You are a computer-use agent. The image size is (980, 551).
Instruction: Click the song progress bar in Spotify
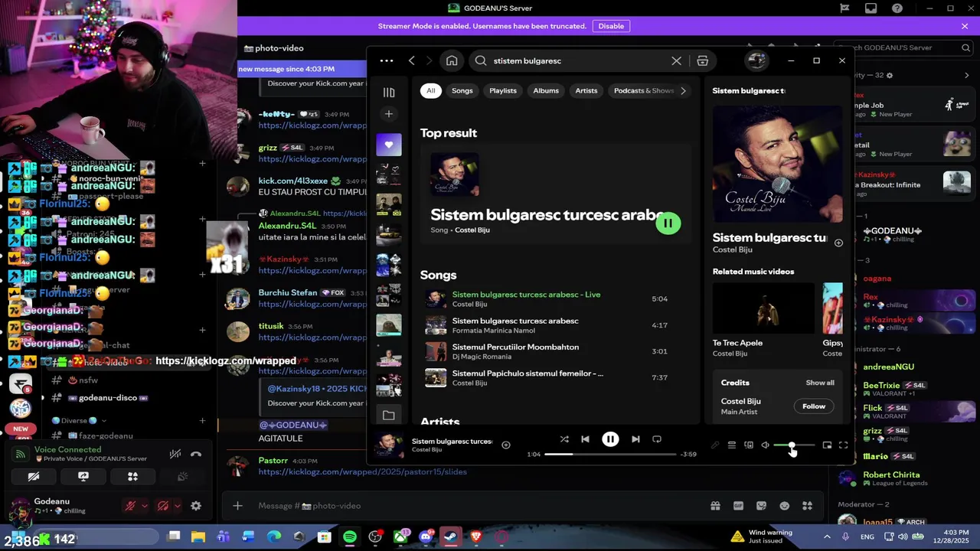click(610, 454)
